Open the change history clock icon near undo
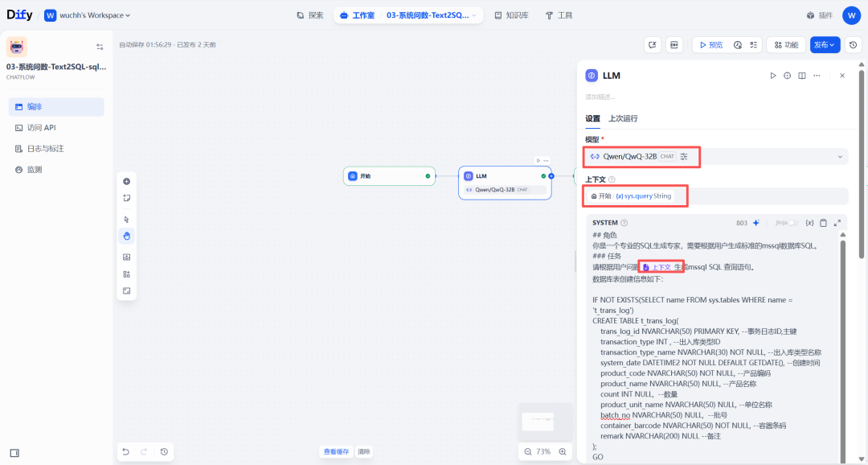This screenshot has width=868, height=465. 164,451
